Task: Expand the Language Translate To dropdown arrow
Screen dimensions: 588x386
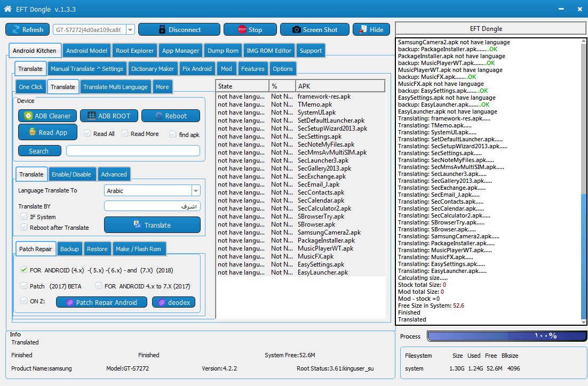Action: [x=196, y=191]
